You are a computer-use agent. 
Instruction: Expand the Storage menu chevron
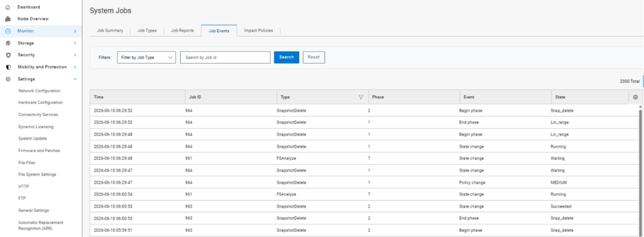[75, 43]
